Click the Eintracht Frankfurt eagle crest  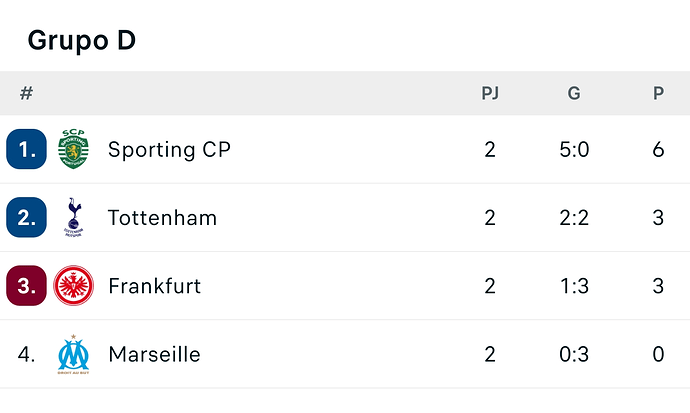(73, 285)
